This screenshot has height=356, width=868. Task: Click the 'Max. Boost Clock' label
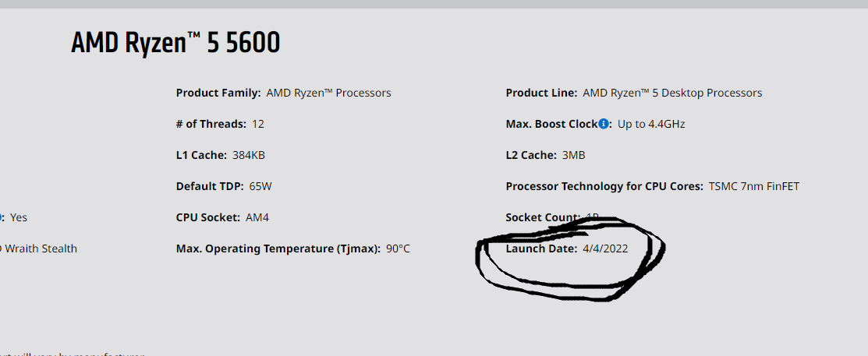click(551, 124)
